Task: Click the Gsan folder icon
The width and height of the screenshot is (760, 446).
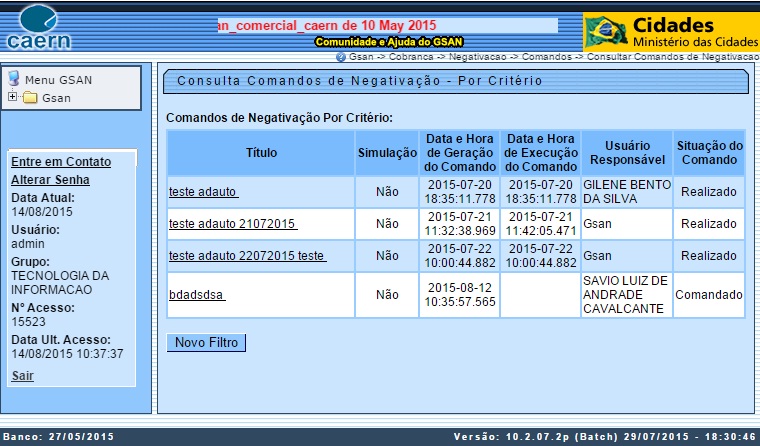Action: (30, 98)
